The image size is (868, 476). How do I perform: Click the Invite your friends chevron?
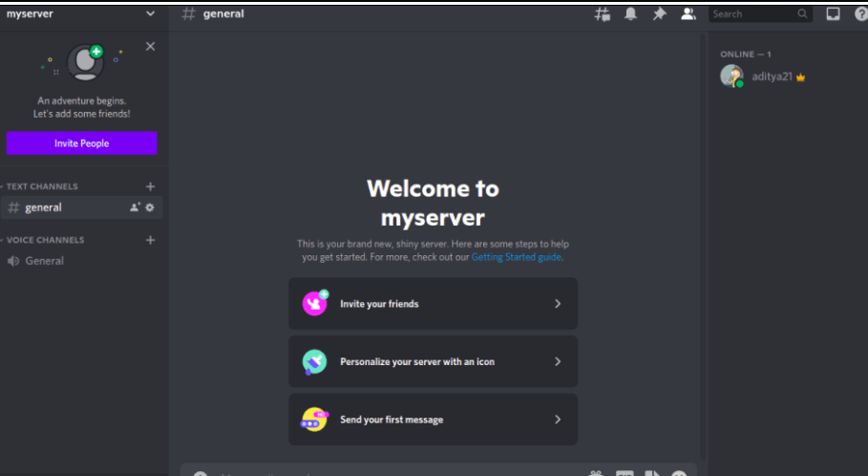pyautogui.click(x=558, y=304)
